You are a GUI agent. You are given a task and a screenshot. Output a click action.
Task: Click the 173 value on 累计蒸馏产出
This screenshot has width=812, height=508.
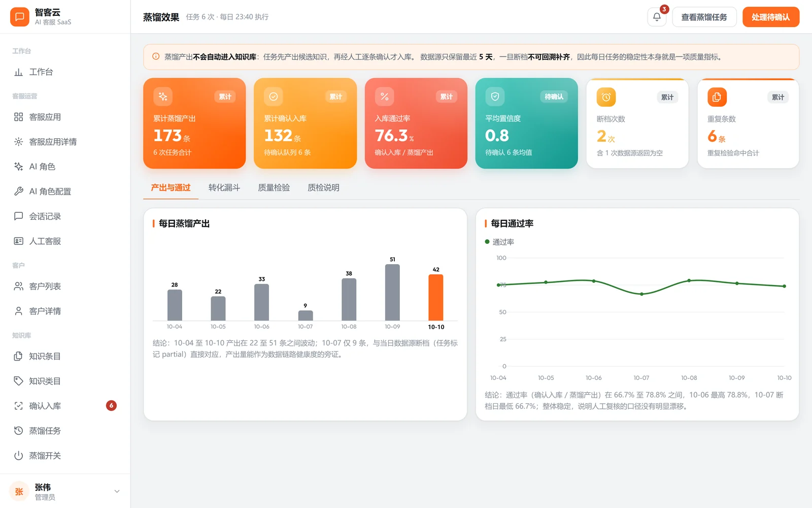[167, 136]
